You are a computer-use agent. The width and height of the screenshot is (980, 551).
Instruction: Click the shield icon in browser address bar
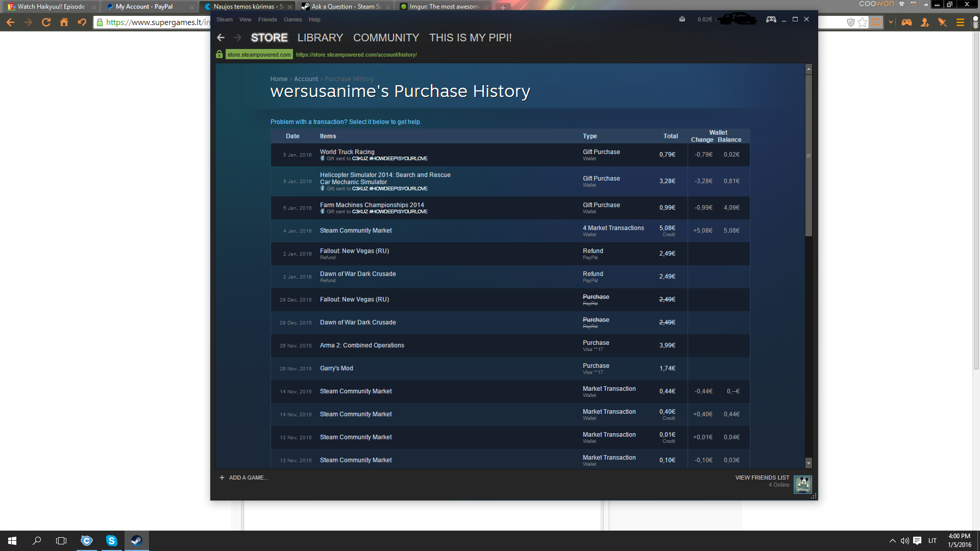point(850,22)
